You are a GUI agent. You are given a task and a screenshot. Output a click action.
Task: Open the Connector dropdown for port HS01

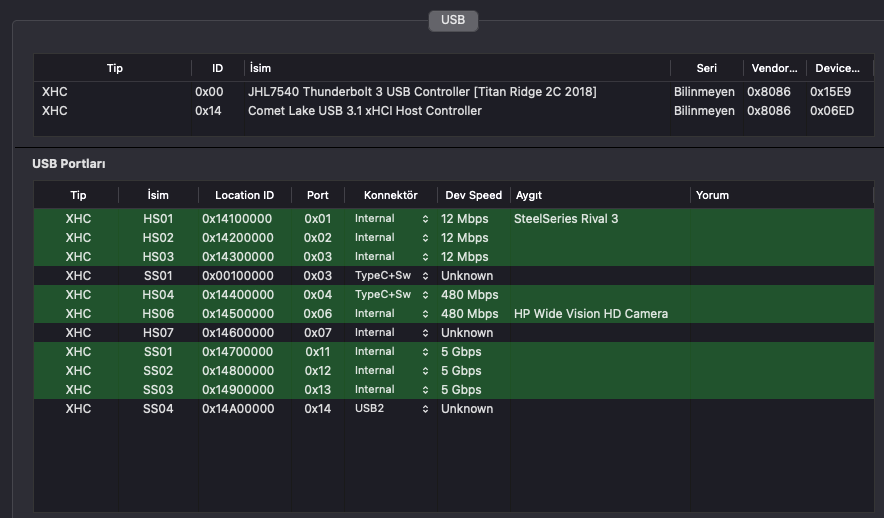390,219
